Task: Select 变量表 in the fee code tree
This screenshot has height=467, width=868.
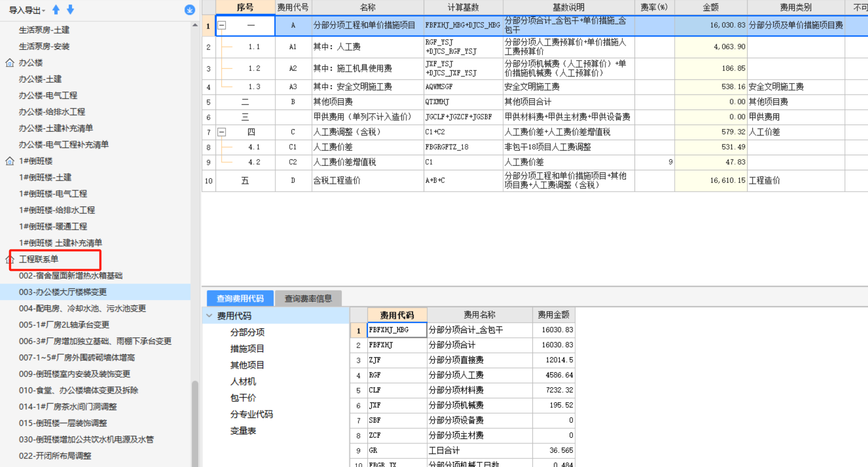Action: pyautogui.click(x=243, y=430)
